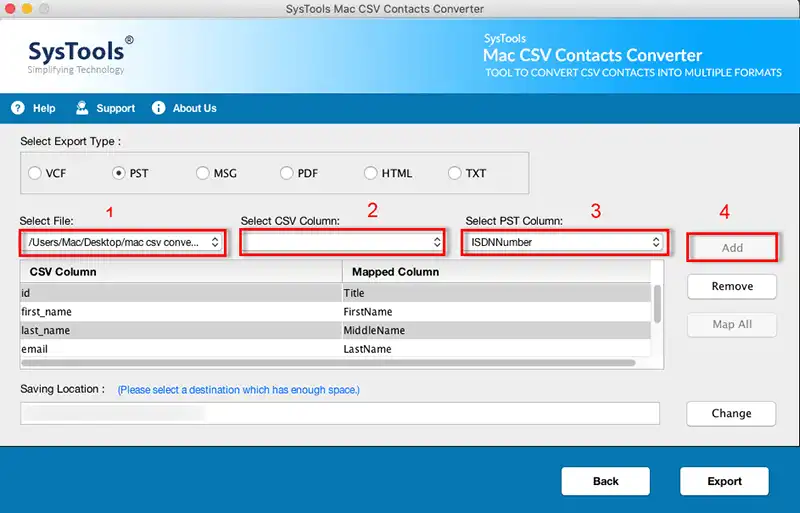This screenshot has width=800, height=513.
Task: Click the red window close button
Action: (x=10, y=9)
